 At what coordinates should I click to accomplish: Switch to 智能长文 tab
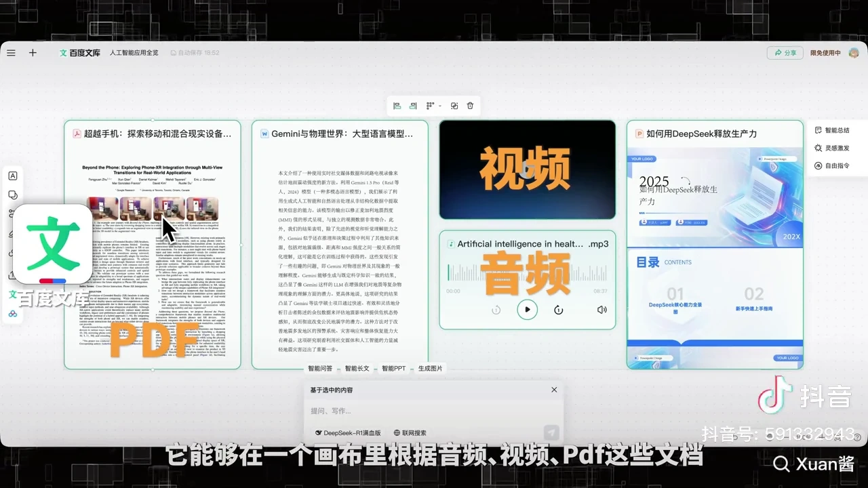pyautogui.click(x=357, y=369)
